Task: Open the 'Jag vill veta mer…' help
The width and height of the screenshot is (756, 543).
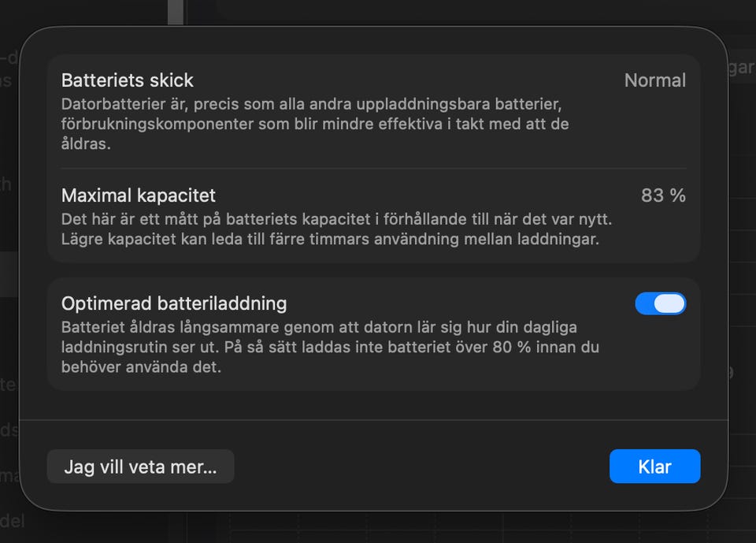Action: tap(140, 467)
